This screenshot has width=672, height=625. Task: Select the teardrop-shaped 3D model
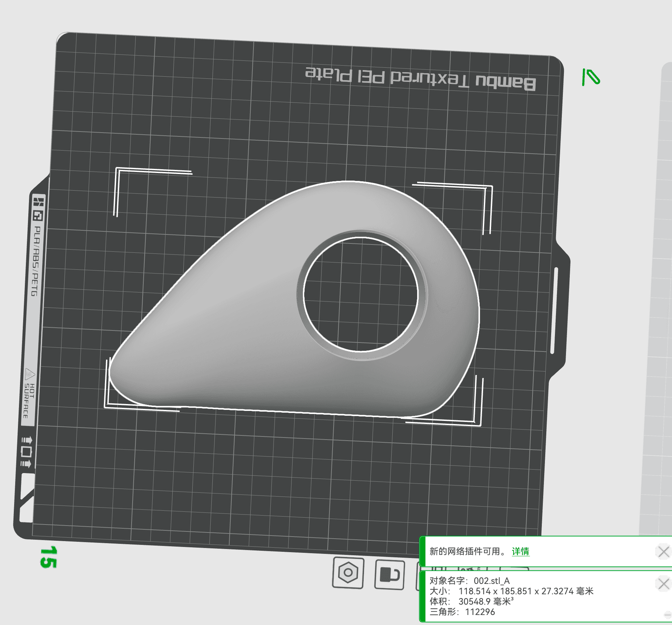224,328
